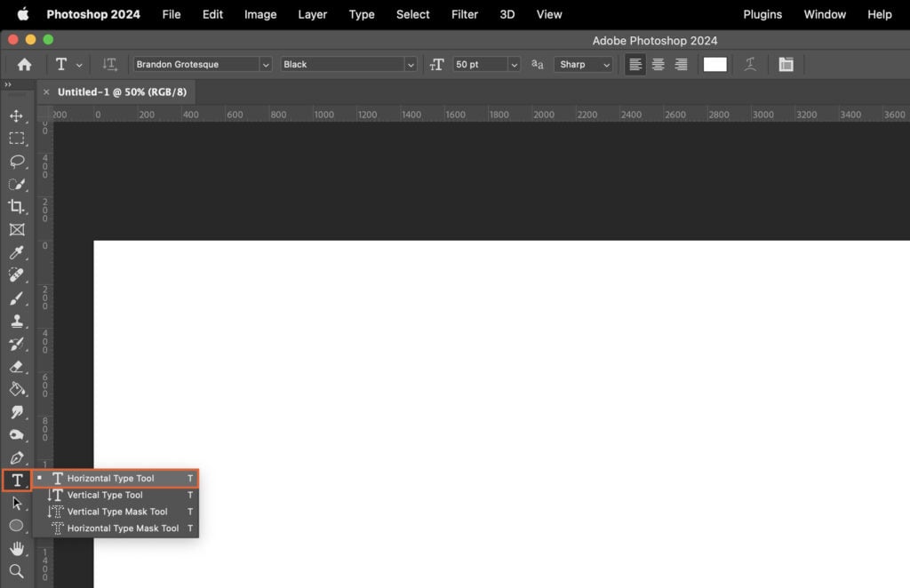910x588 pixels.
Task: Select the Crop tool
Action: pos(17,207)
